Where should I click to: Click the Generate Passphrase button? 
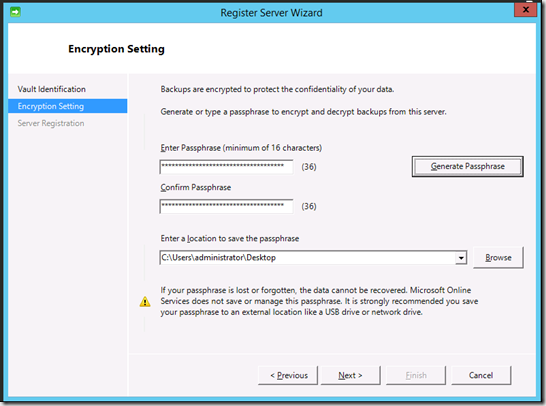tap(468, 166)
